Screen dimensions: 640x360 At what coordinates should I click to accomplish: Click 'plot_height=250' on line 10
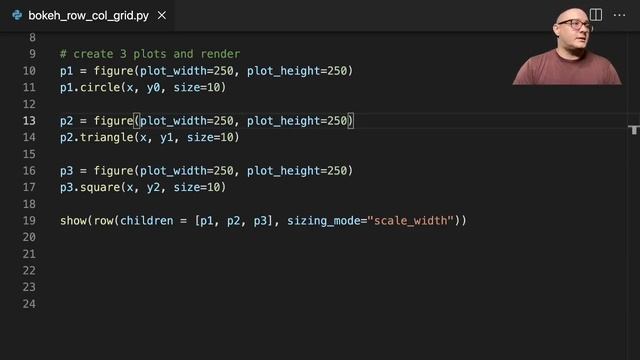point(297,71)
